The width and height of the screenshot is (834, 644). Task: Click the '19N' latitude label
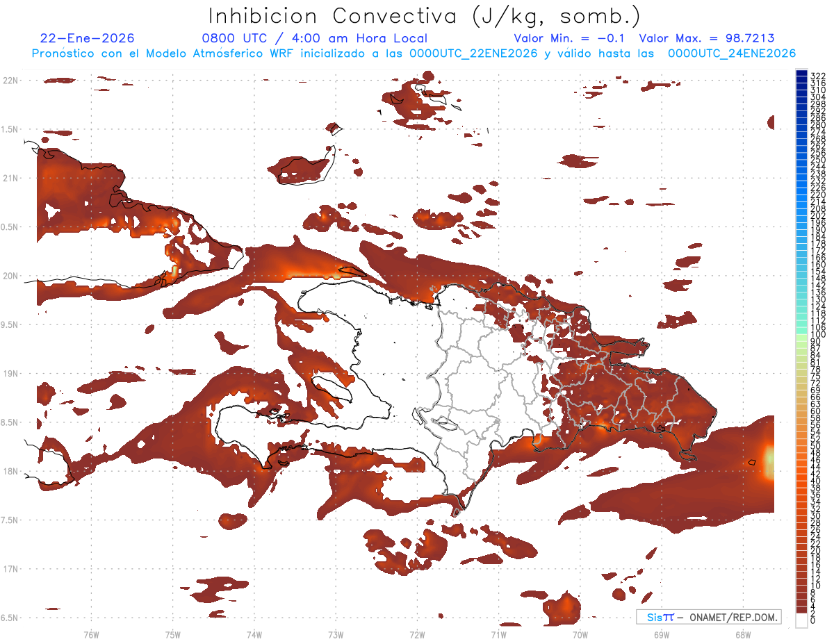[x=12, y=373]
